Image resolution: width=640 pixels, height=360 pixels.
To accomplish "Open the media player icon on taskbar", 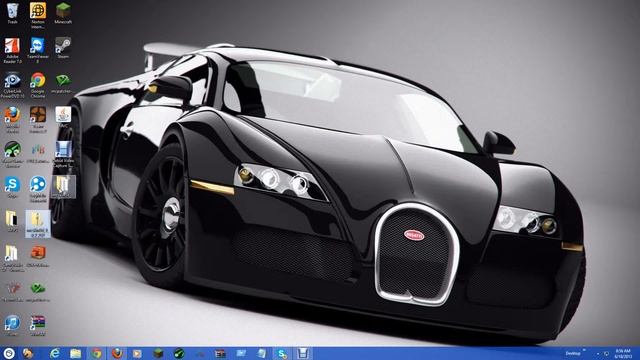I will click(137, 353).
